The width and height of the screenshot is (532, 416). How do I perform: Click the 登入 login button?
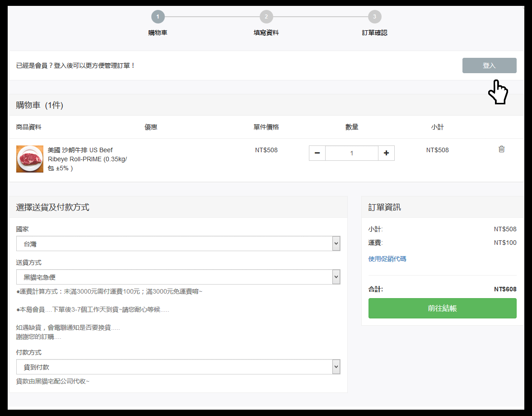pos(489,65)
